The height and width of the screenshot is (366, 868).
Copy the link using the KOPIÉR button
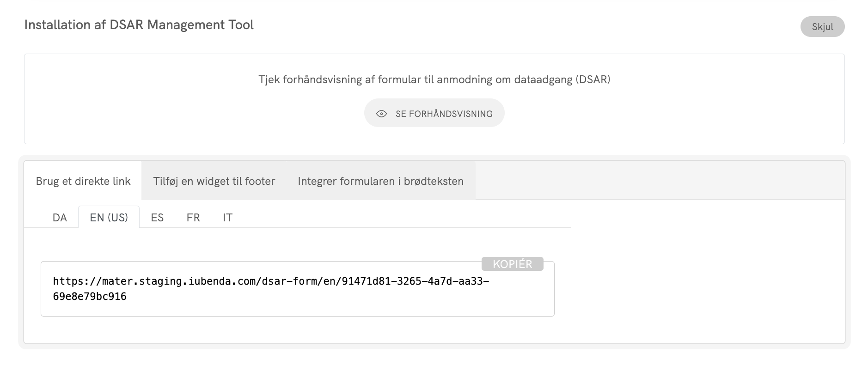[512, 264]
